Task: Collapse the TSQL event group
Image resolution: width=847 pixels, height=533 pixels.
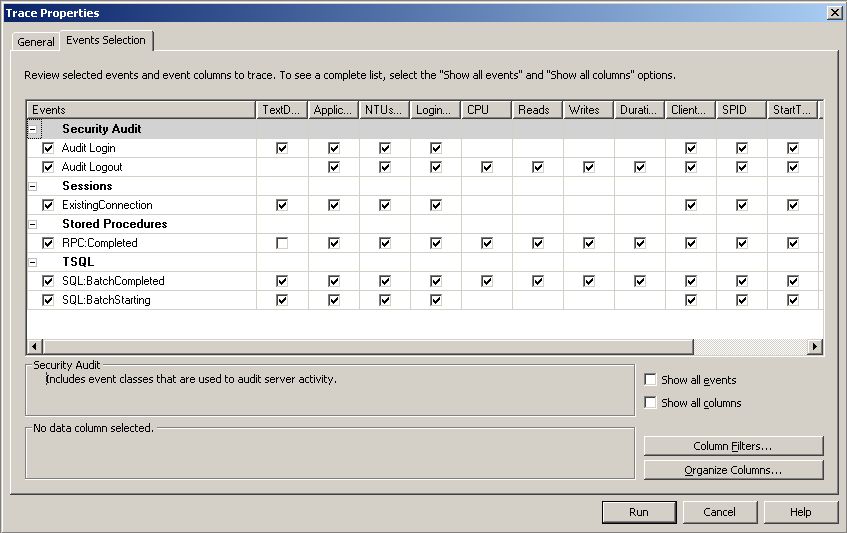Action: [33, 262]
